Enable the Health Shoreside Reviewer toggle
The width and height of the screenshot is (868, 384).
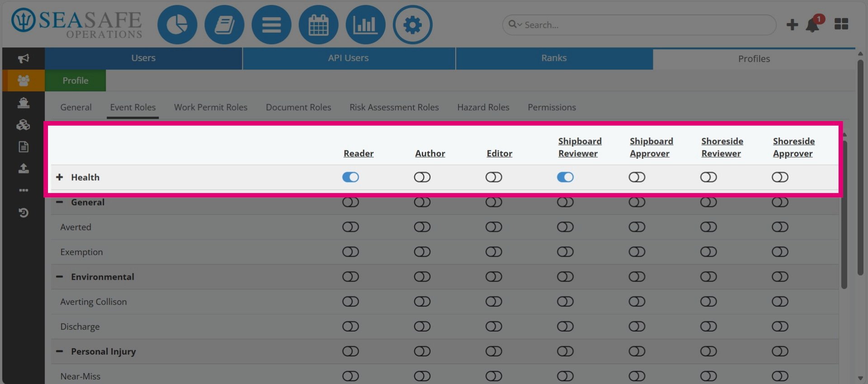(x=708, y=177)
